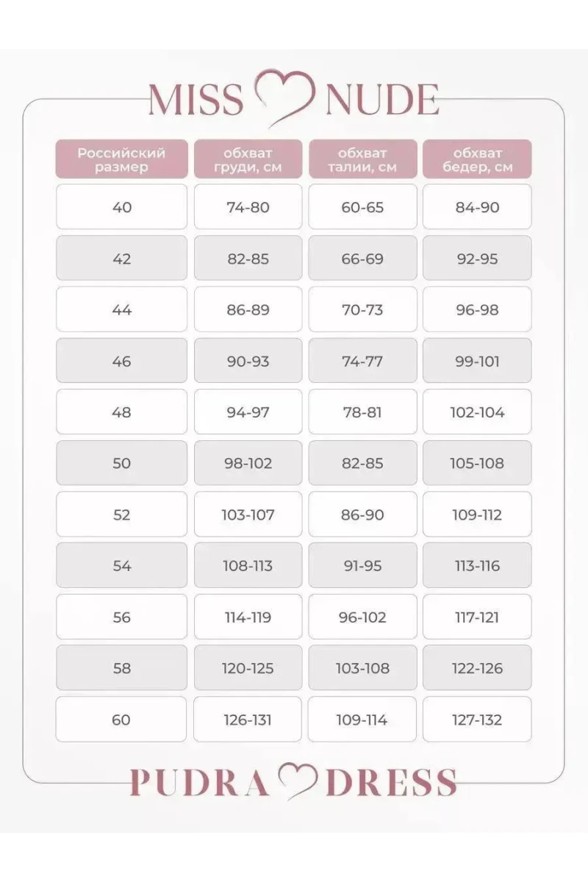Click the 91-95 waist cell
The width and height of the screenshot is (588, 882).
coord(362,566)
